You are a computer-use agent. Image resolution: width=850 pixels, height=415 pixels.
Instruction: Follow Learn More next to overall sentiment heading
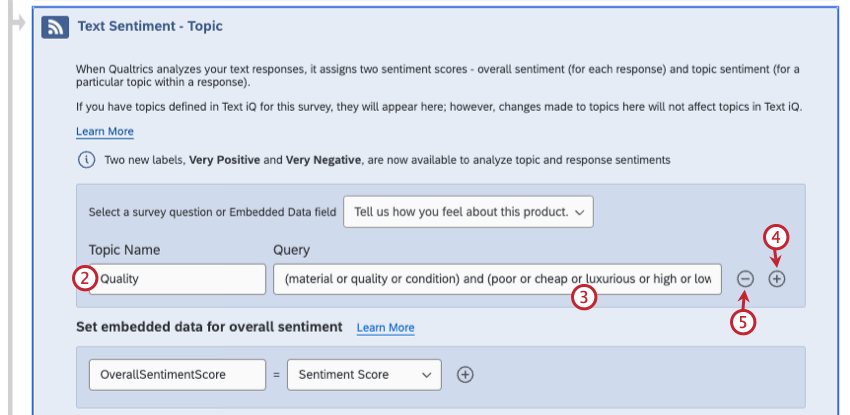pos(385,328)
